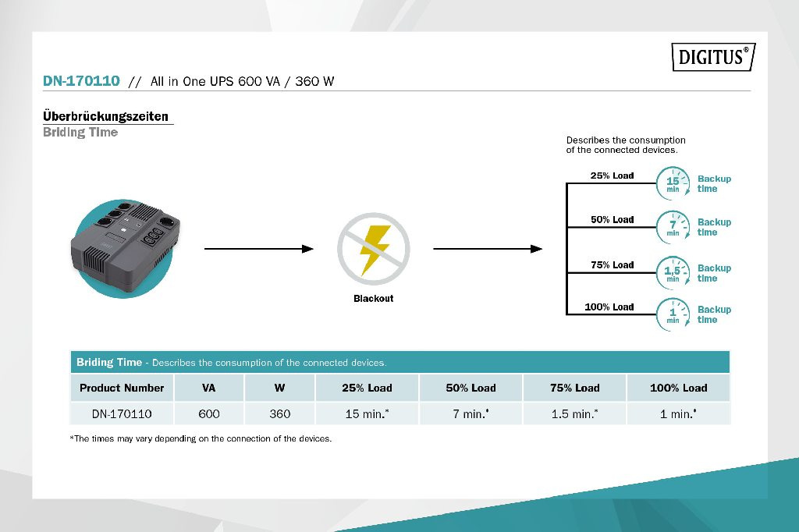The height and width of the screenshot is (532, 799).
Task: Click the arrow after the Blackout icon
Action: pyautogui.click(x=487, y=249)
